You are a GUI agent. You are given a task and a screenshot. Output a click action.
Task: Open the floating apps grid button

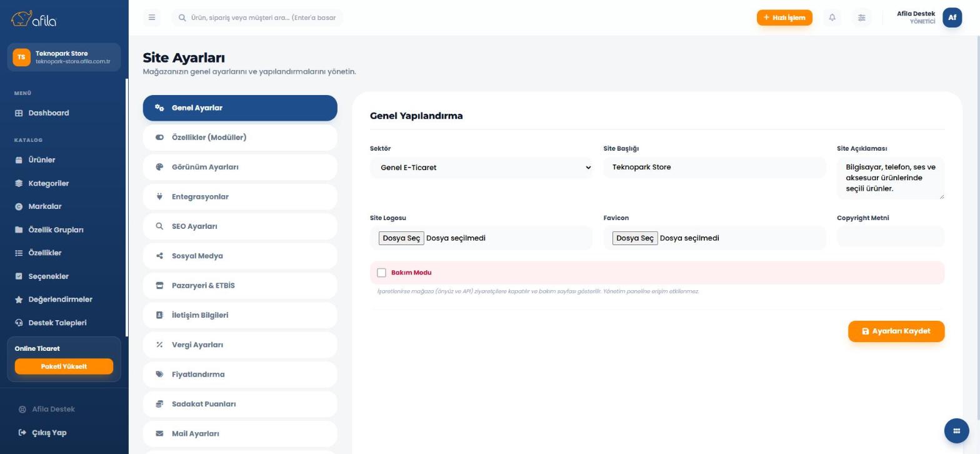click(956, 430)
